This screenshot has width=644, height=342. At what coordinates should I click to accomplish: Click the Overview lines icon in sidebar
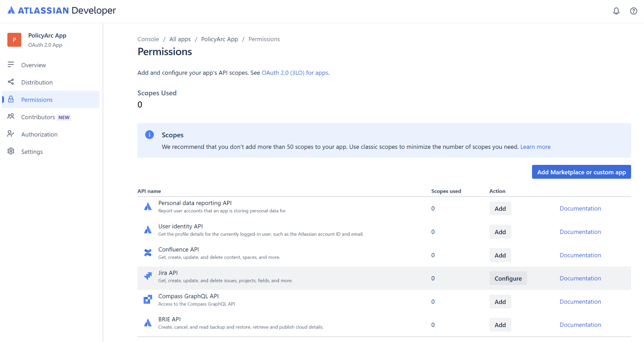11,64
